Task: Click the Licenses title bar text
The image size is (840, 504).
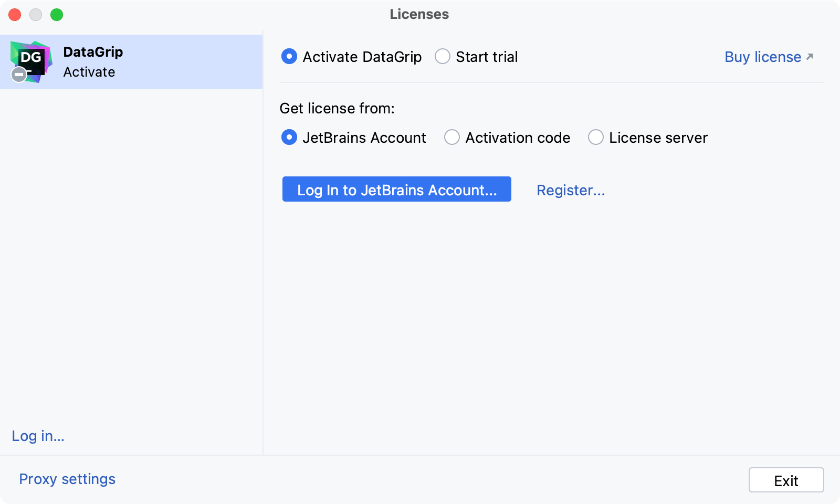Action: [418, 14]
